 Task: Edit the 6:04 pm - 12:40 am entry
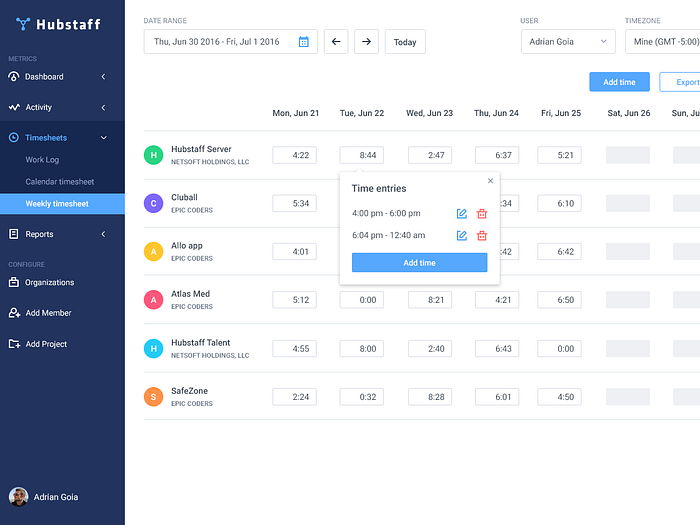tap(462, 235)
